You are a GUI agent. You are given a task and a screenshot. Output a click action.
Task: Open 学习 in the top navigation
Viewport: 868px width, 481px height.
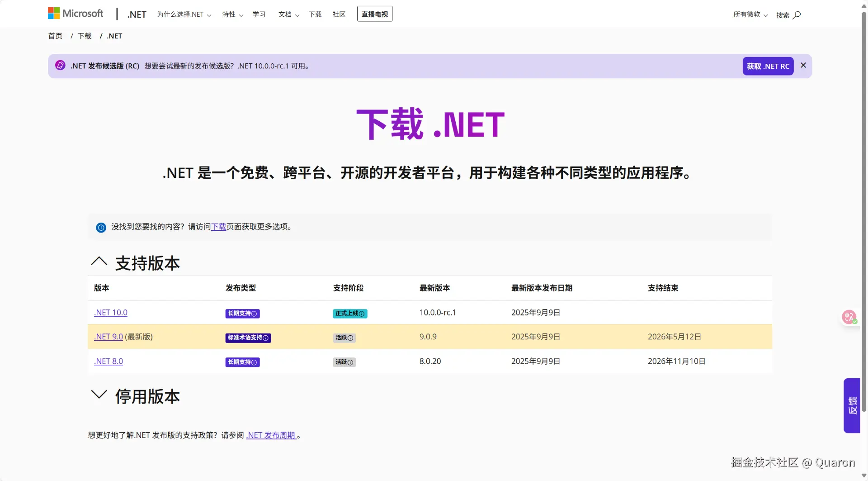(259, 14)
